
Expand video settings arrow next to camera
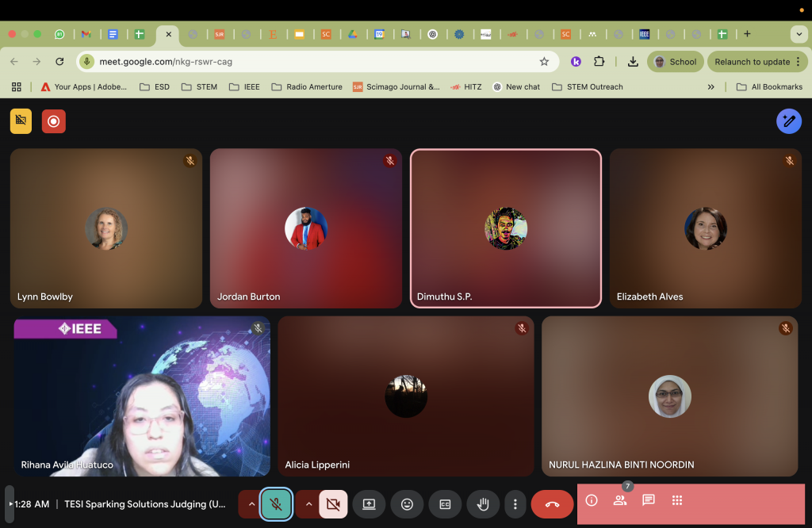308,504
